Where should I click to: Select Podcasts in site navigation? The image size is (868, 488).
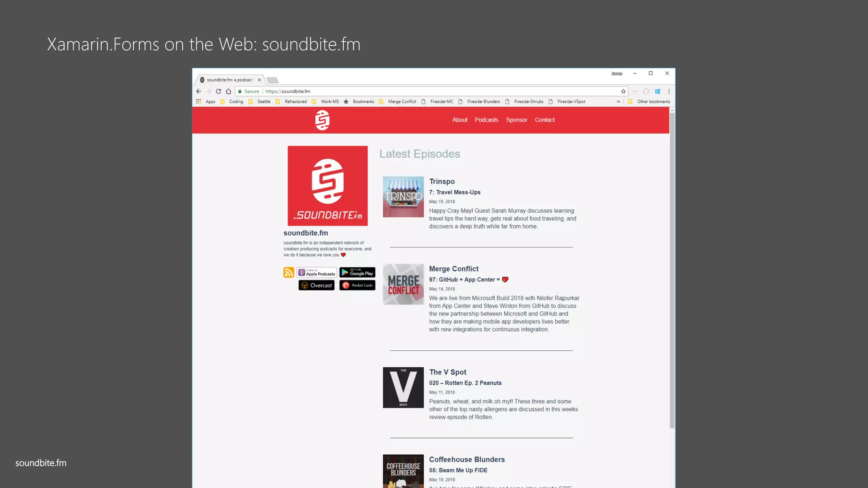[x=487, y=120]
